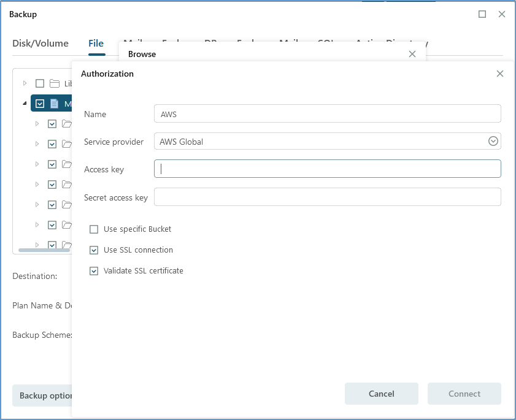The image size is (516, 420).
Task: Click folder icon on top unchecked tree row
Action: [x=55, y=83]
